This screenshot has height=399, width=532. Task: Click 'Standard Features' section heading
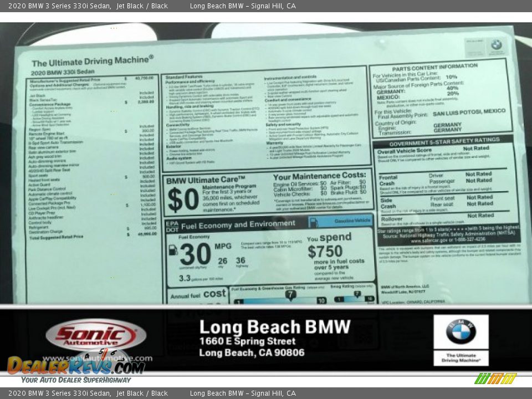(x=183, y=77)
